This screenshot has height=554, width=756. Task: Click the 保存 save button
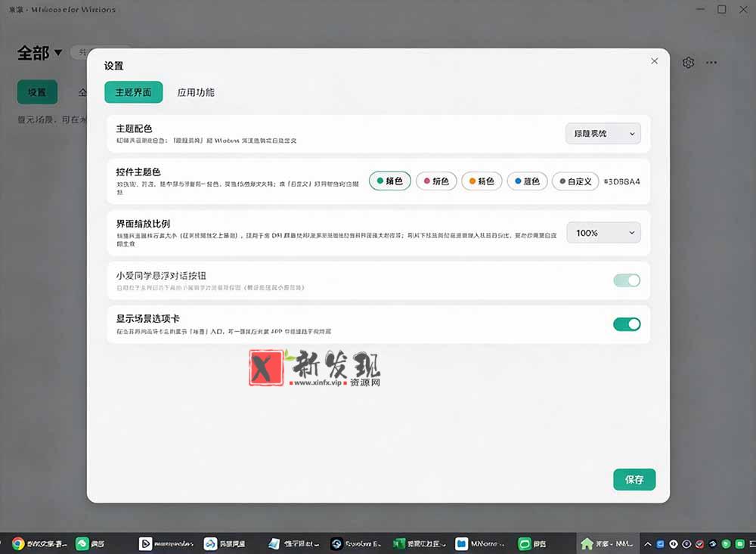634,479
